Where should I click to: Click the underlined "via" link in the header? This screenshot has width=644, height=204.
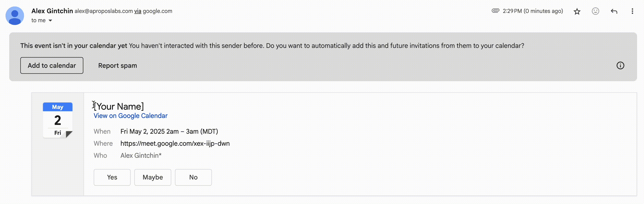pos(138,11)
